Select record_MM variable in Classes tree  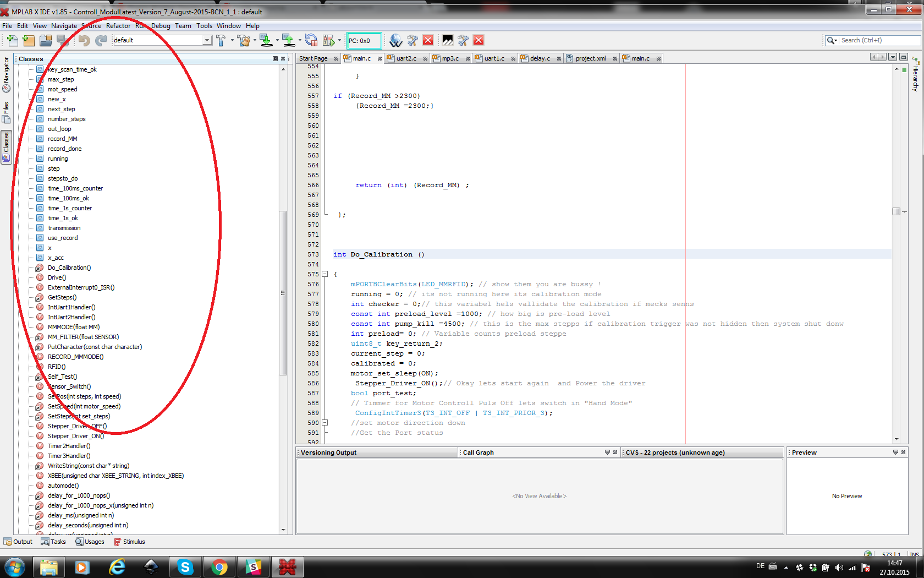pyautogui.click(x=62, y=139)
